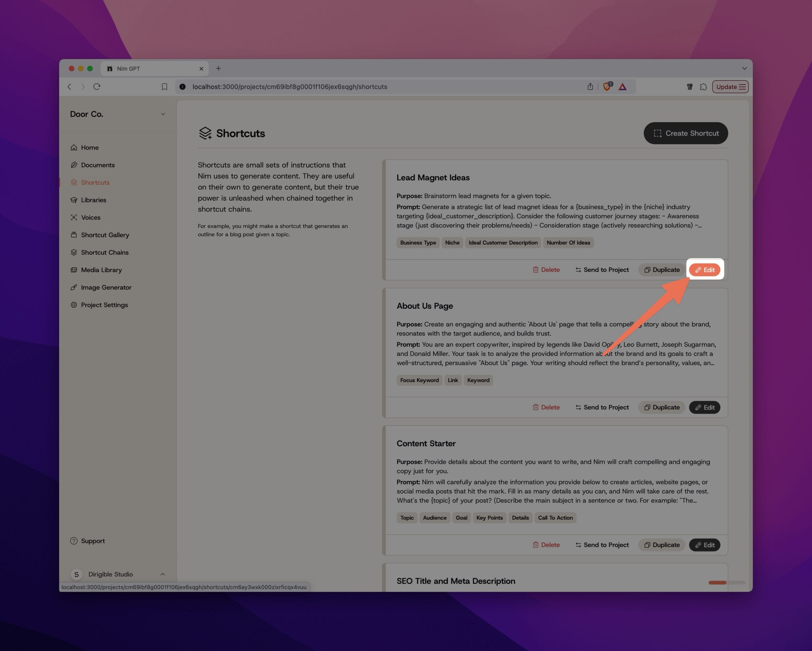This screenshot has width=812, height=651.
Task: Click Media Library in sidebar navigation
Action: pyautogui.click(x=101, y=270)
